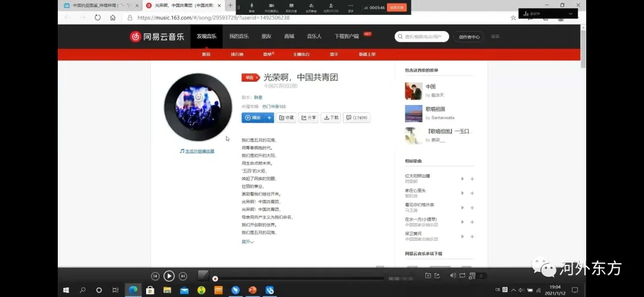Skip to next track in player bar

[x=183, y=276]
